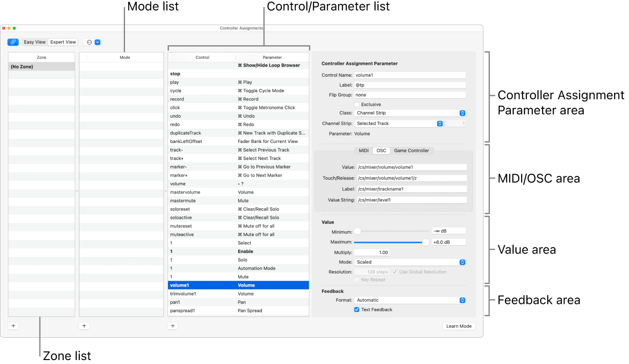Switch to the MIDI tab
This screenshot has height=364, width=629.
tap(363, 150)
